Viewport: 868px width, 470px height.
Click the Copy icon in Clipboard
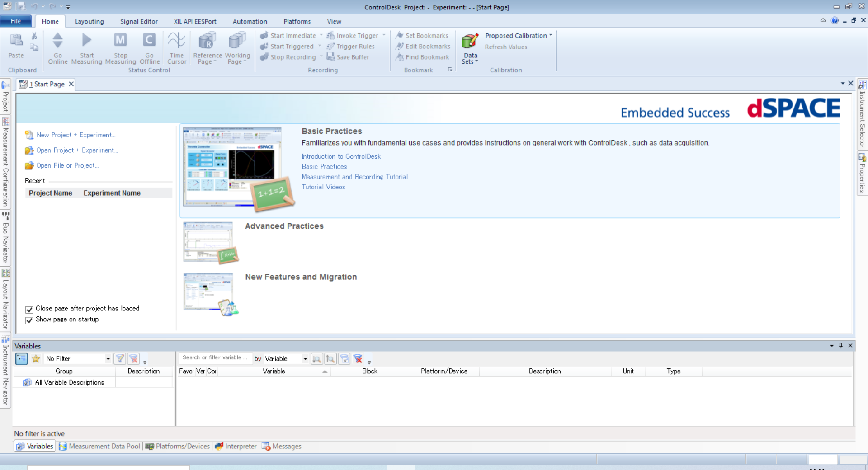pos(34,47)
